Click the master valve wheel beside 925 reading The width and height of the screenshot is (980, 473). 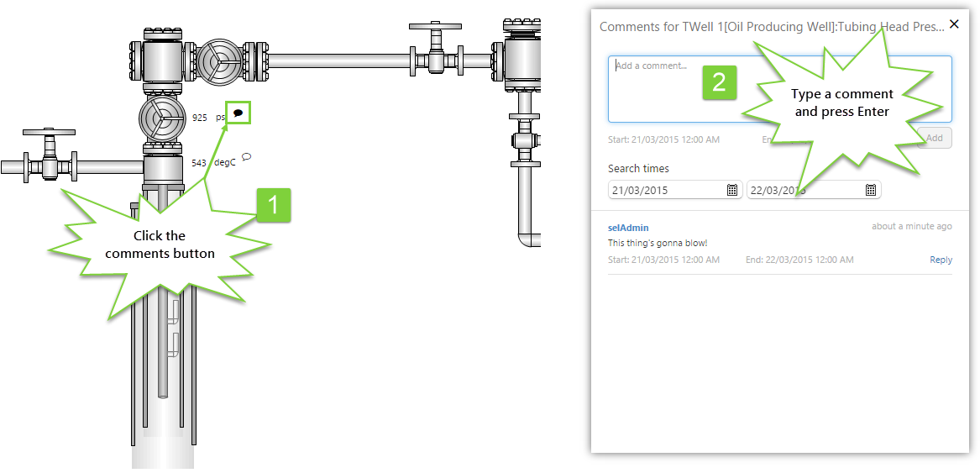pyautogui.click(x=161, y=118)
